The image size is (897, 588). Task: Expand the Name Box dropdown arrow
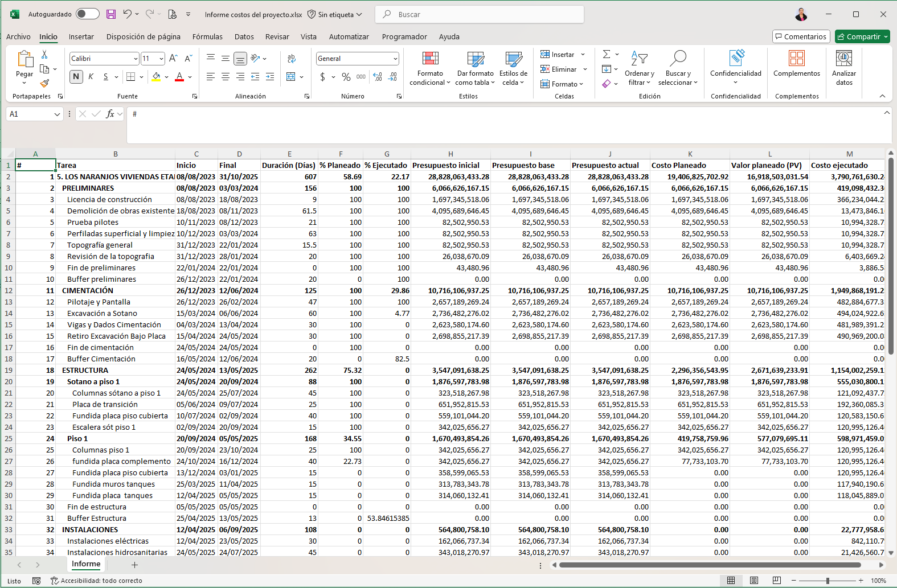pyautogui.click(x=57, y=114)
